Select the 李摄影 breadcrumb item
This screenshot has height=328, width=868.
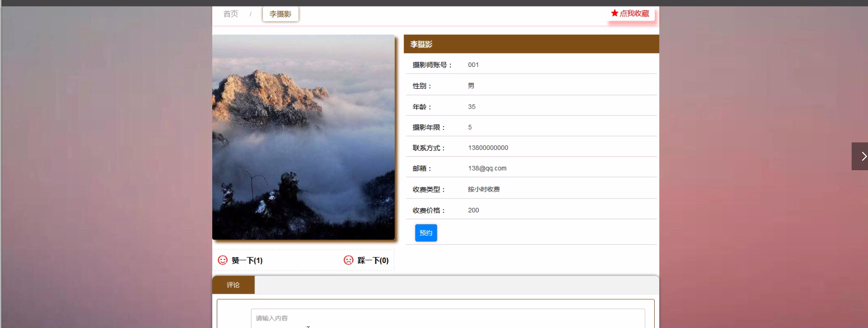[x=280, y=14]
